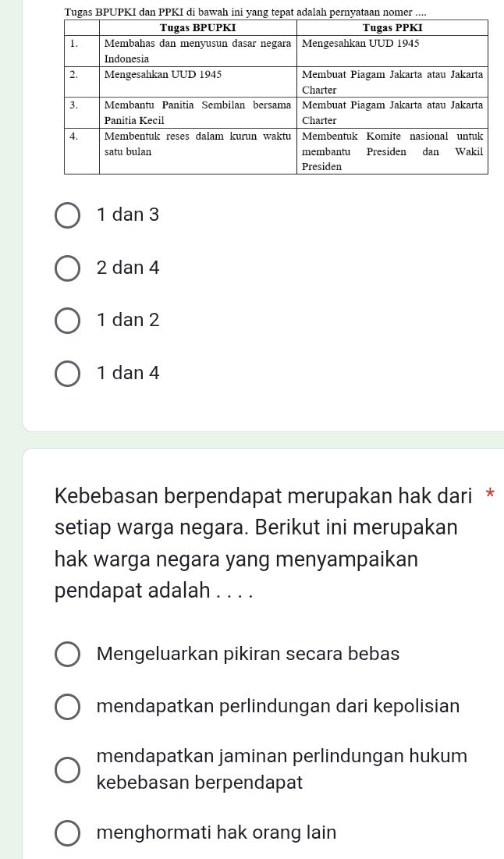The width and height of the screenshot is (504, 859).
Task: Select the radio button for '1 dan 3'
Action: (x=68, y=215)
